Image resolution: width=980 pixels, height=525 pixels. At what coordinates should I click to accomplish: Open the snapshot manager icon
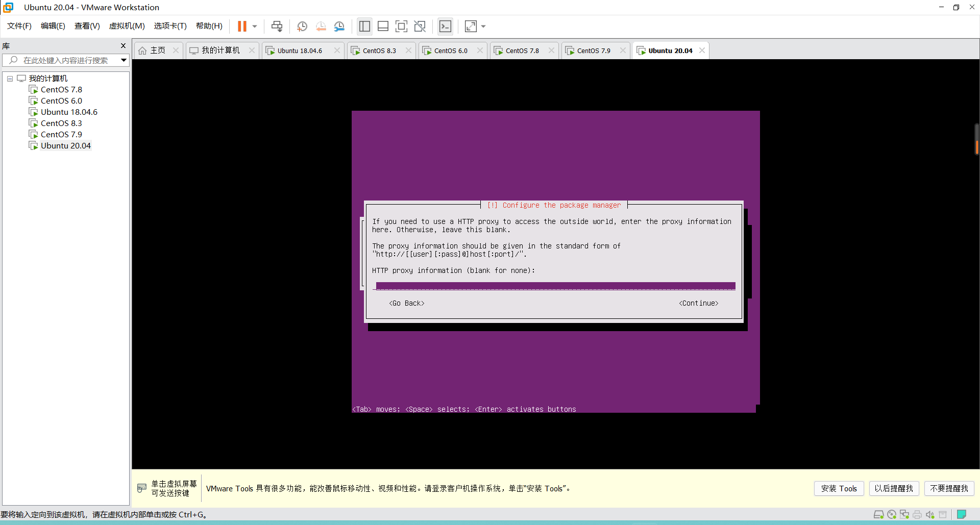tap(339, 26)
